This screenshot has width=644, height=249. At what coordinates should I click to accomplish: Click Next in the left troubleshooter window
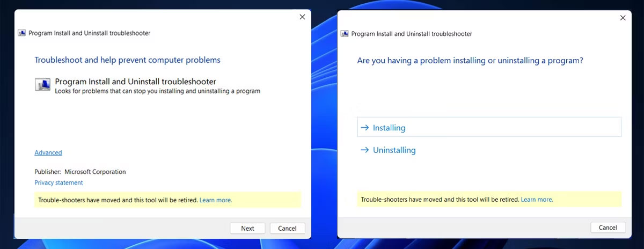click(x=247, y=228)
